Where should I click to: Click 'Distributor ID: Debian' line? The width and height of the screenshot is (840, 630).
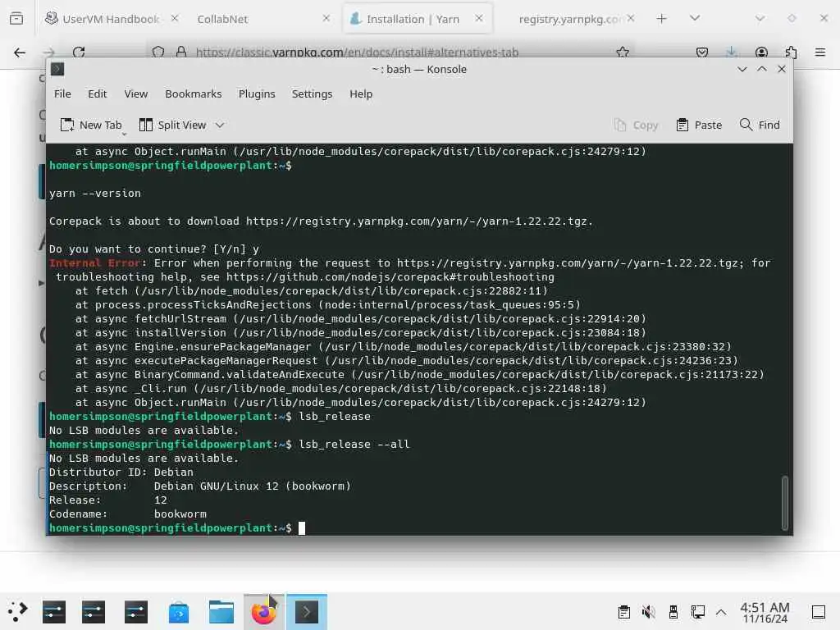pyautogui.click(x=121, y=472)
